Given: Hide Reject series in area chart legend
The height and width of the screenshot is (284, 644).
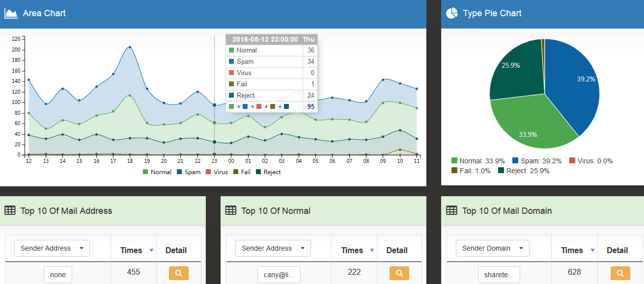Looking at the screenshot, I should tap(268, 172).
